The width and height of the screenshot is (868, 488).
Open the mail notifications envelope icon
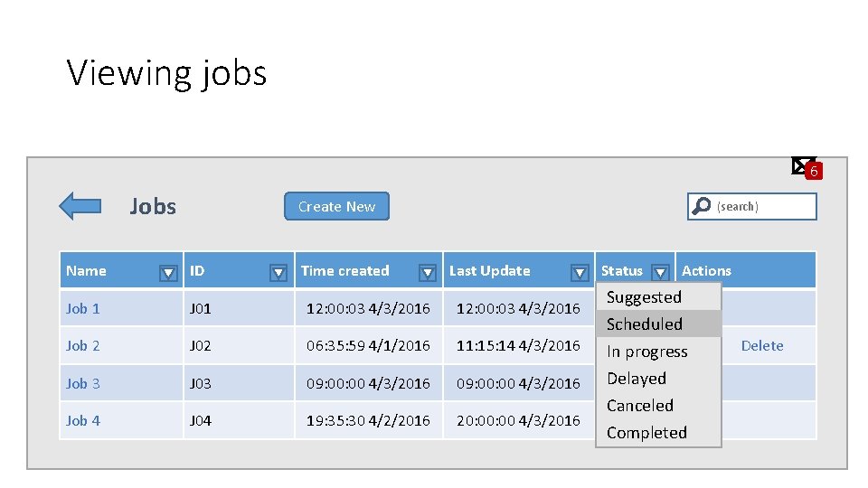(803, 165)
